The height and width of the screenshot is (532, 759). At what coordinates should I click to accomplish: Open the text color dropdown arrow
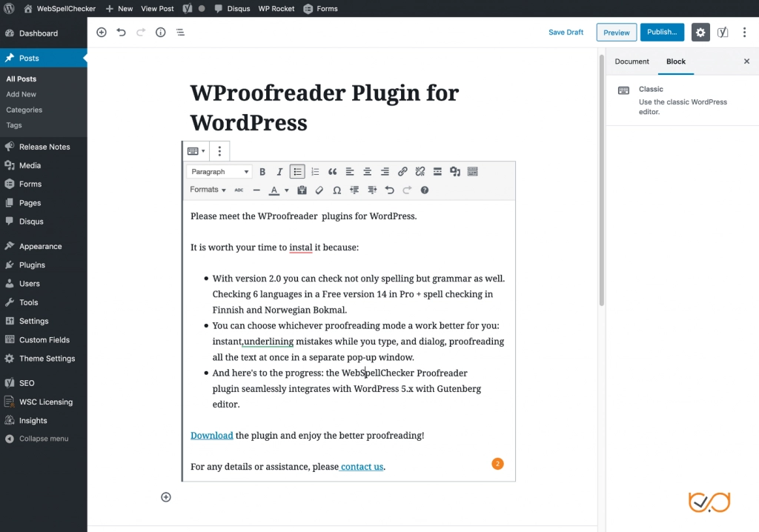[287, 190]
